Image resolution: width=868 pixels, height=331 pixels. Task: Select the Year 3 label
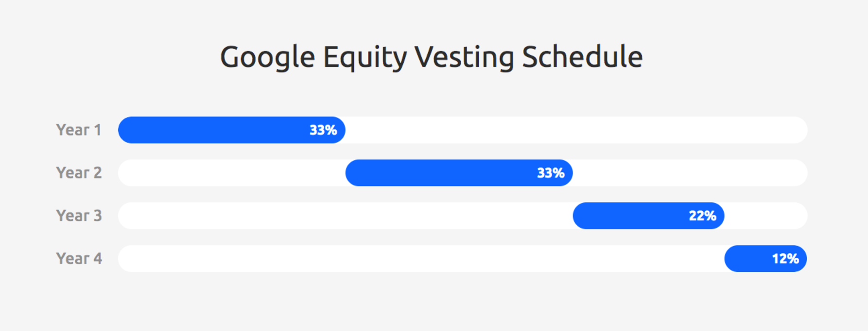tap(79, 215)
